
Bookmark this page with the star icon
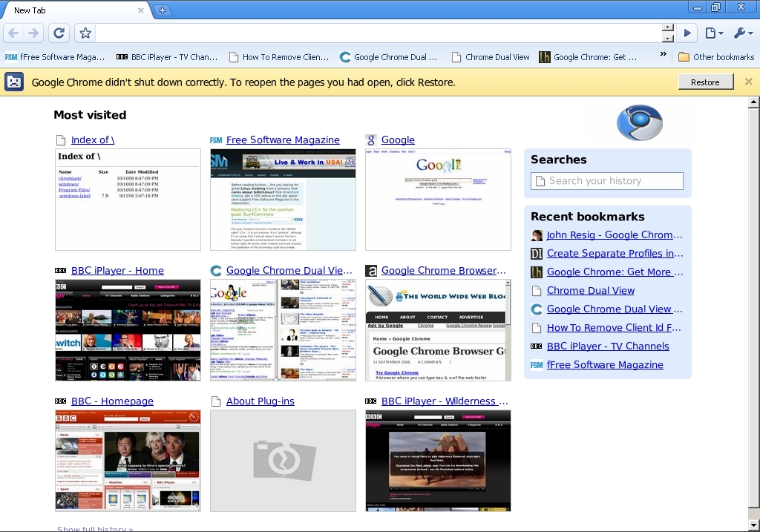(x=85, y=33)
